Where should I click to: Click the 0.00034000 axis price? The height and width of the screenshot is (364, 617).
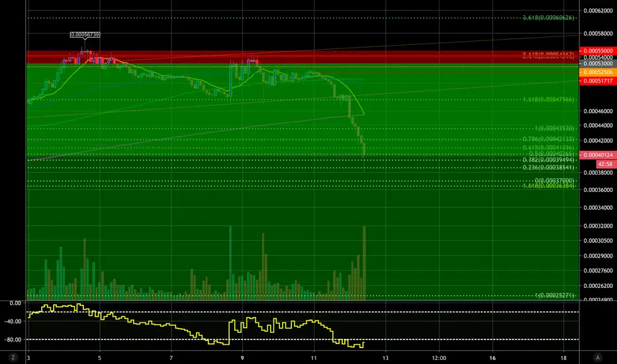click(x=598, y=207)
